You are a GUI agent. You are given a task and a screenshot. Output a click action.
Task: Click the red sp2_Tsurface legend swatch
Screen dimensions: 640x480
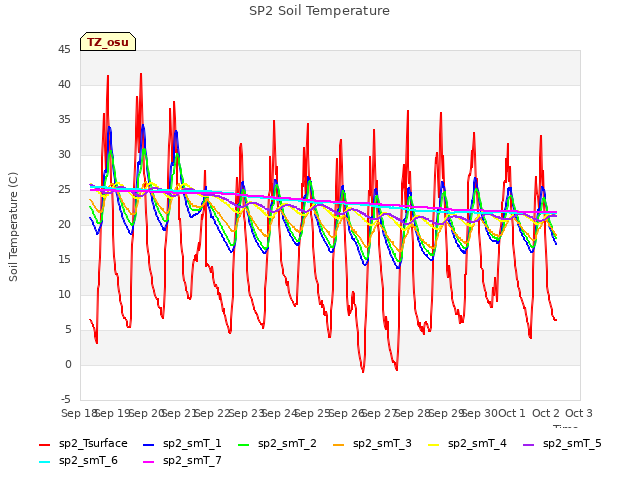44,444
